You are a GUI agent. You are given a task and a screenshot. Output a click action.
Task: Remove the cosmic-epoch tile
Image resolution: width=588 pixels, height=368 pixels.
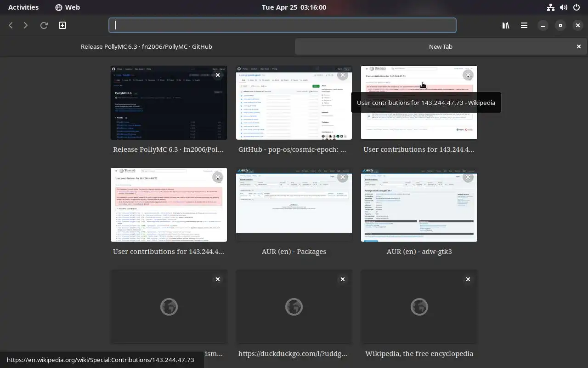point(343,75)
